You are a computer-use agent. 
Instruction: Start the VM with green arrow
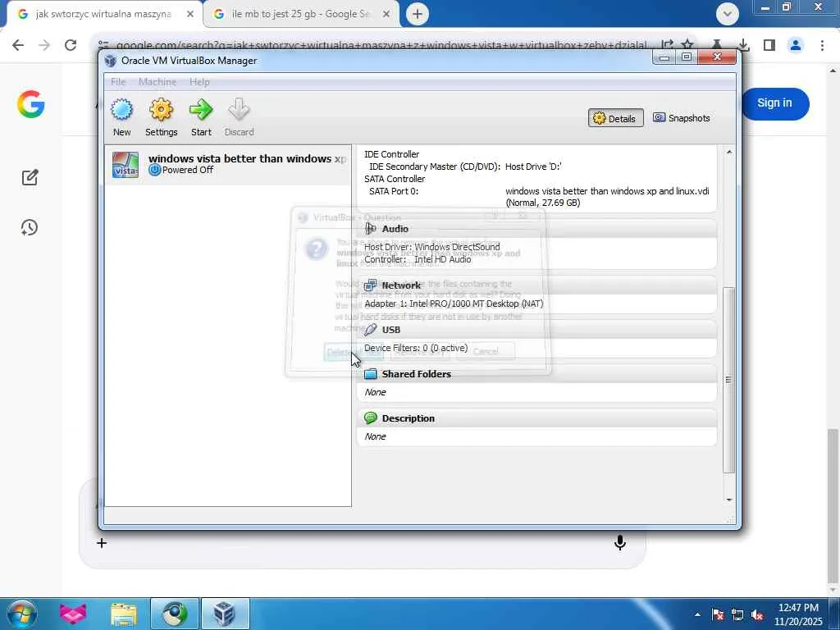(201, 117)
